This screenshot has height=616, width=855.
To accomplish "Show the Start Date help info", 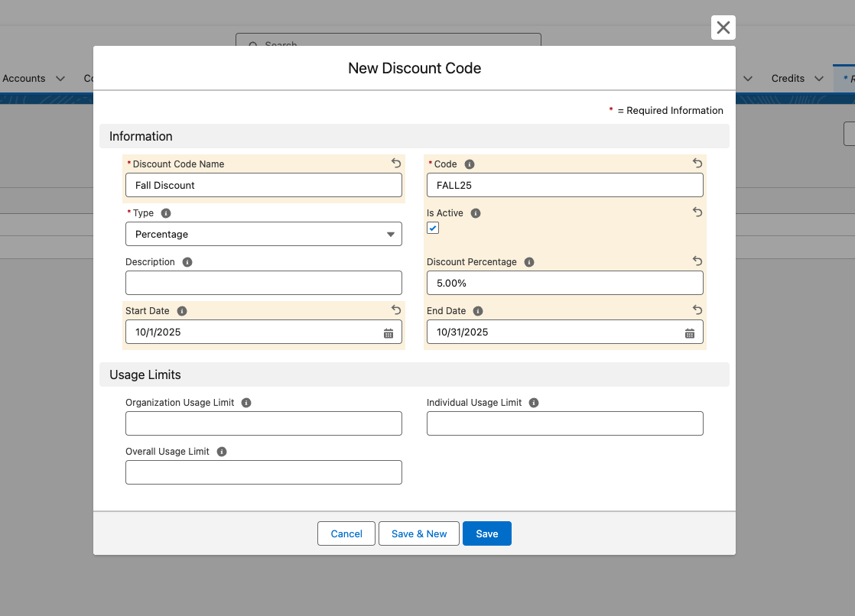I will click(182, 311).
